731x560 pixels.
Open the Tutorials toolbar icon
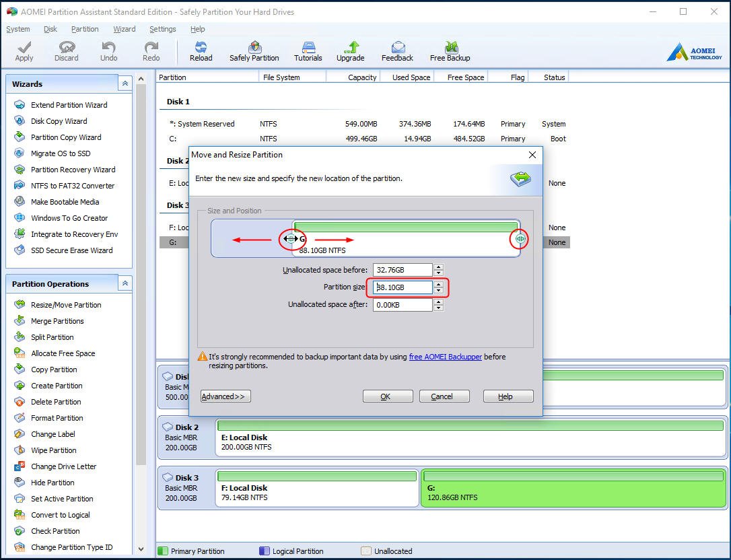click(x=308, y=51)
